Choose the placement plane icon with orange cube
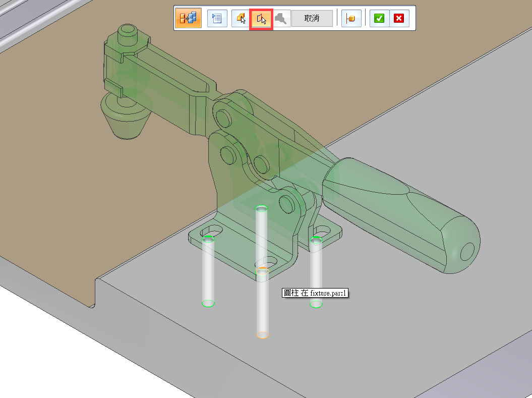The image size is (532, 398). click(351, 18)
